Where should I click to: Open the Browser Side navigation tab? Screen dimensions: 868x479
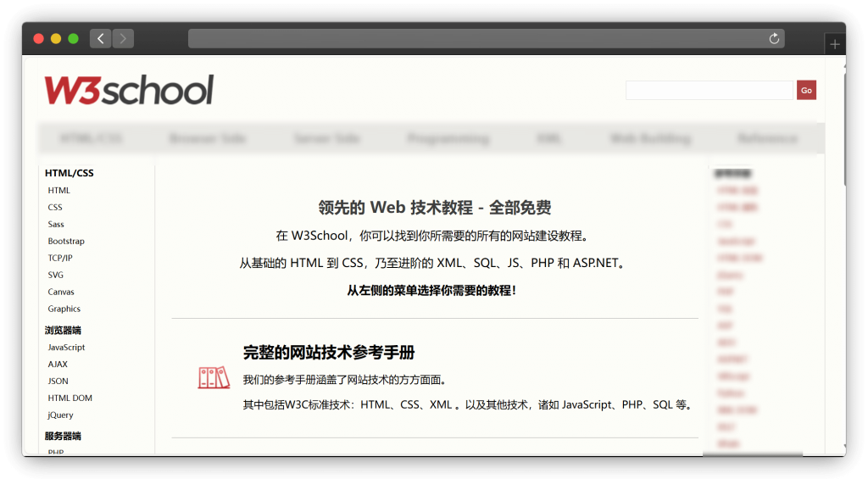click(x=208, y=138)
